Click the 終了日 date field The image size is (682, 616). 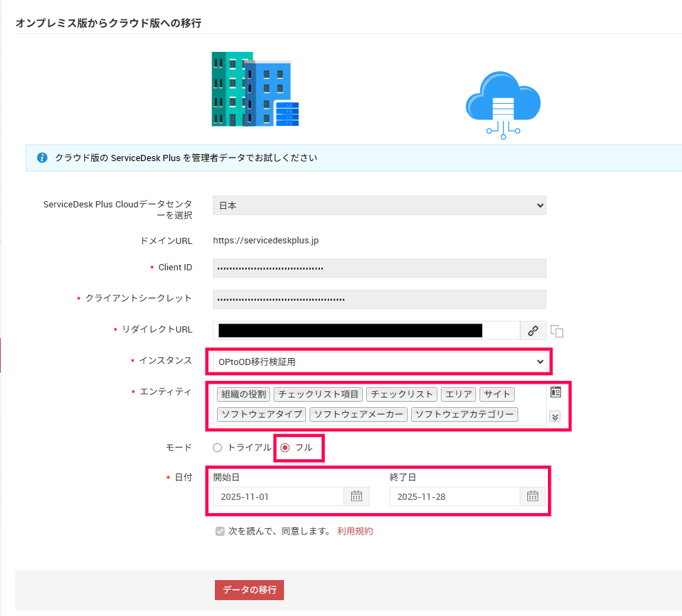[455, 496]
